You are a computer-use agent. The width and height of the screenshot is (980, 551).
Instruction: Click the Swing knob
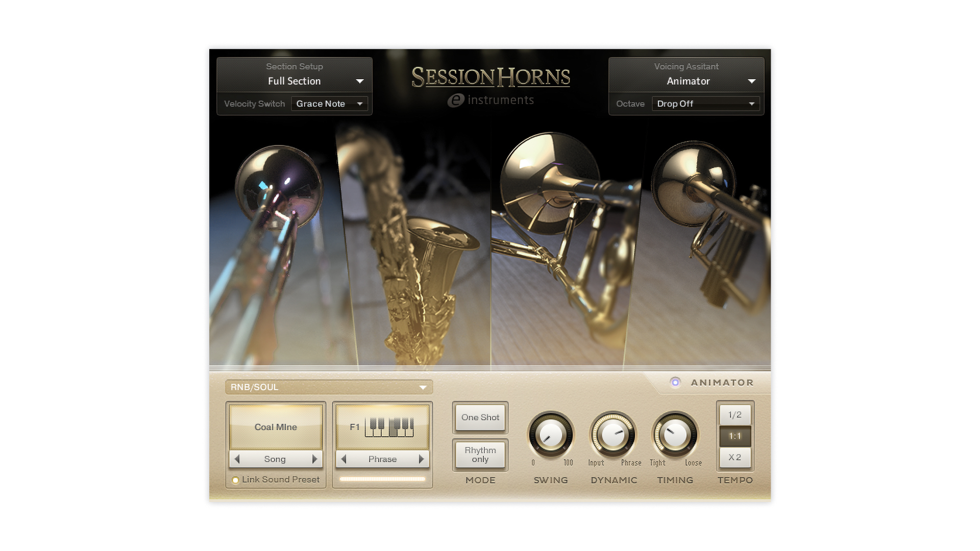point(550,435)
